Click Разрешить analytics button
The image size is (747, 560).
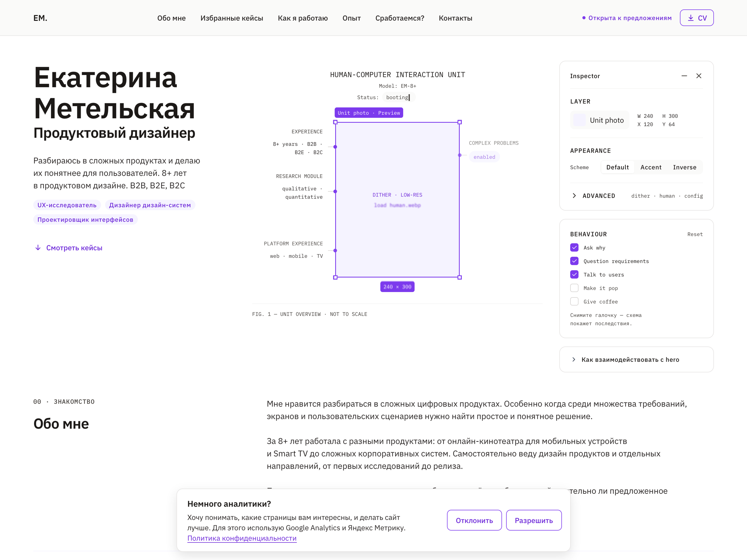click(x=534, y=520)
